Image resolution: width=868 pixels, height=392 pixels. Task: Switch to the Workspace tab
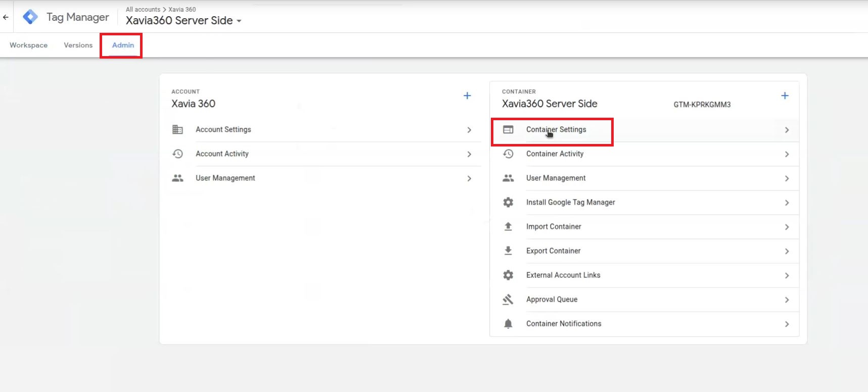pos(28,45)
